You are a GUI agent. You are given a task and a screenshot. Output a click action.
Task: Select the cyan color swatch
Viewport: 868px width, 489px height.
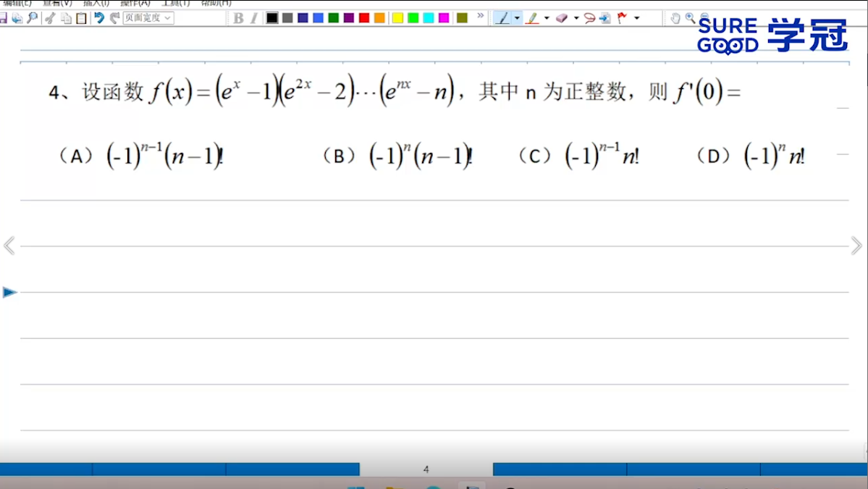[429, 18]
